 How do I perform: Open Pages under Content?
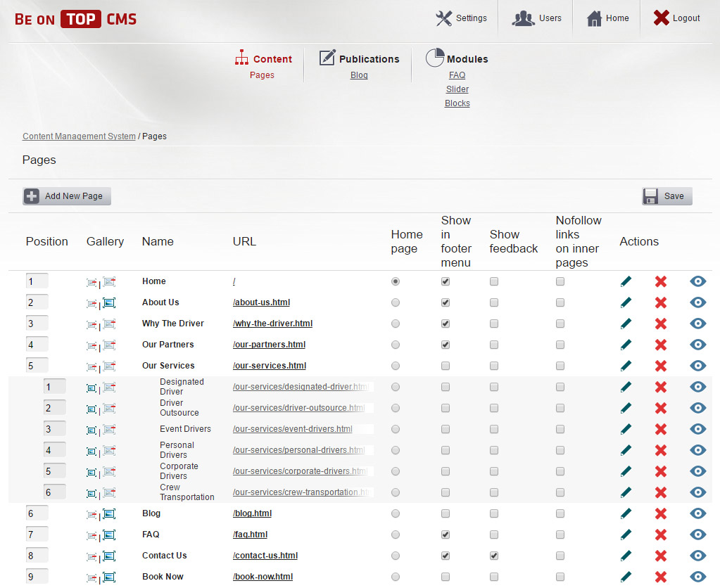[x=262, y=75]
